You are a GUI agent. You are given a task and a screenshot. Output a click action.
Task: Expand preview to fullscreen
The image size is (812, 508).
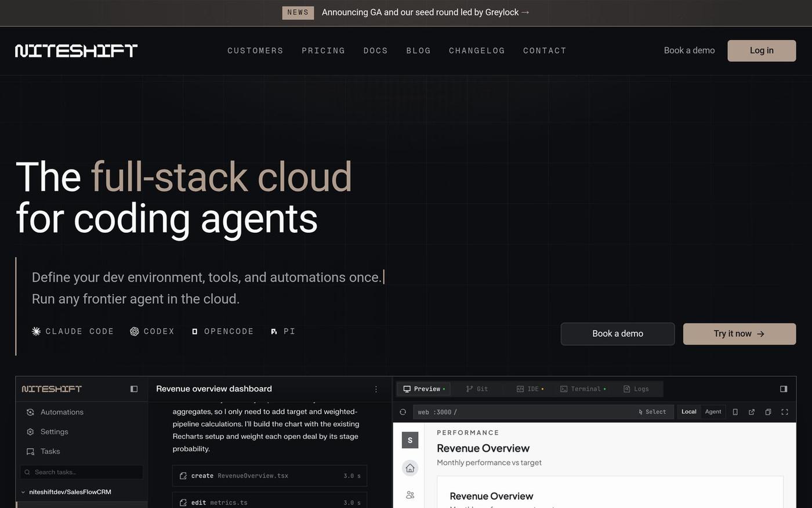point(785,412)
